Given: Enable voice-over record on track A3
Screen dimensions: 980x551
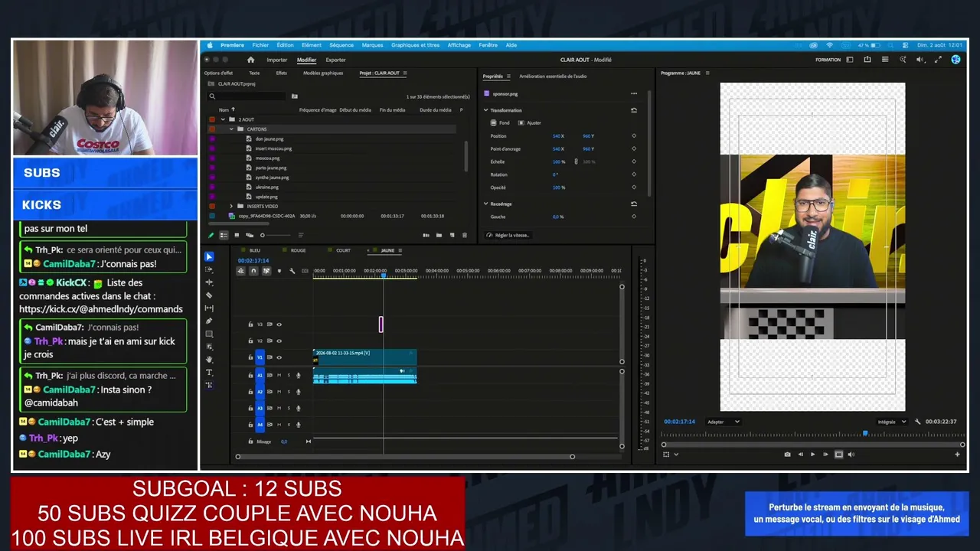Looking at the screenshot, I should 299,408.
